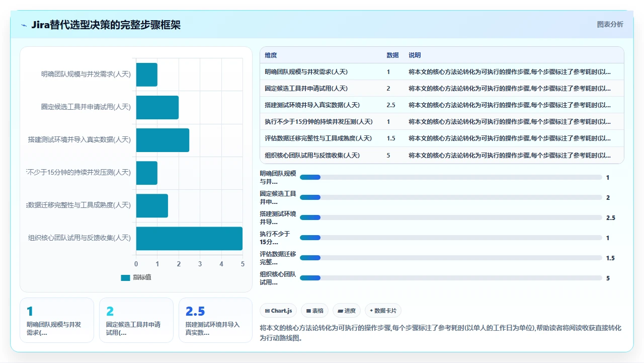Click the progress bar for 组织核心团队试用…
The image size is (644, 363).
pos(451,278)
